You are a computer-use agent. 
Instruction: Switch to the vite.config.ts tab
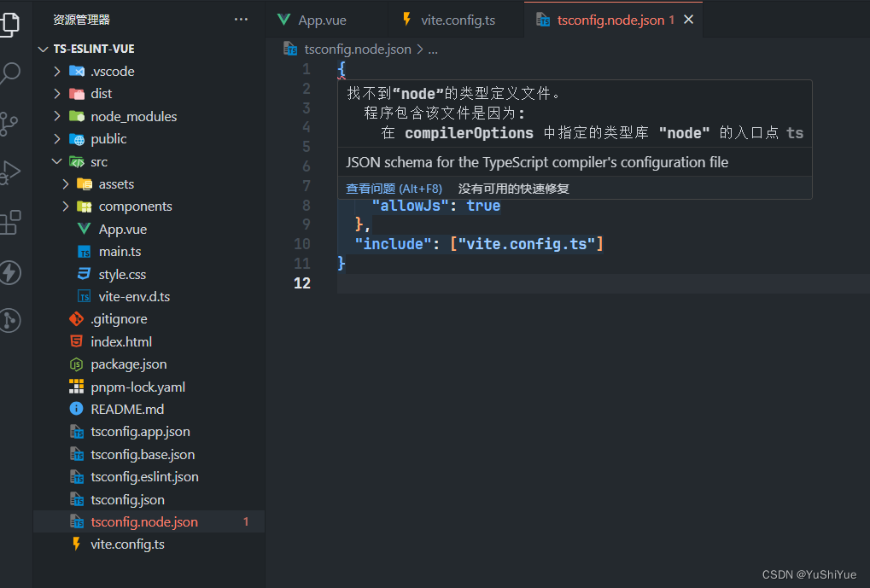coord(458,20)
